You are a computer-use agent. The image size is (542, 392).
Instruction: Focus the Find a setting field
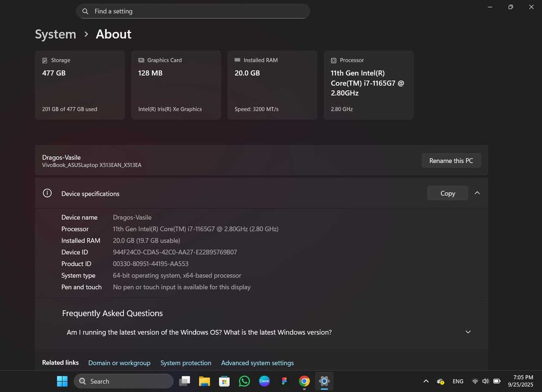click(193, 11)
